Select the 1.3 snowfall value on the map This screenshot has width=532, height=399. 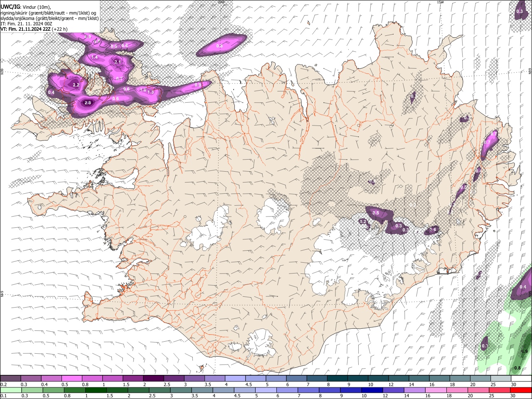click(x=150, y=92)
